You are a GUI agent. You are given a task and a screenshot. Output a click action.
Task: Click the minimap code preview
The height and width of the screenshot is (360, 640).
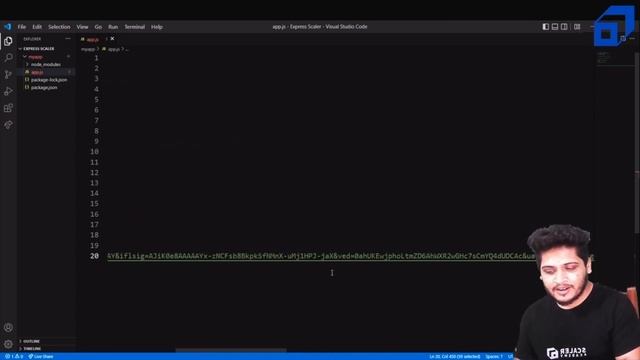point(603,58)
